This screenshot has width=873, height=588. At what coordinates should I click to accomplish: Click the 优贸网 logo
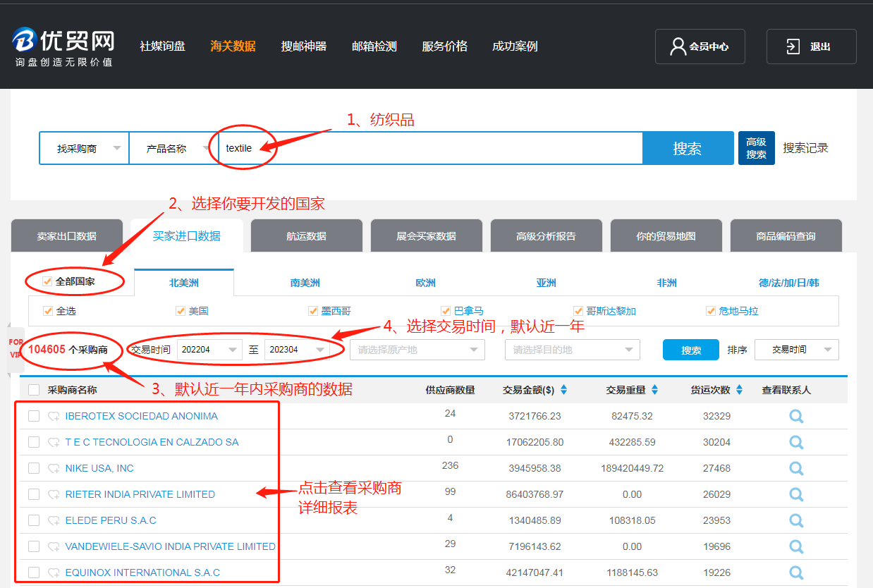pyautogui.click(x=63, y=47)
